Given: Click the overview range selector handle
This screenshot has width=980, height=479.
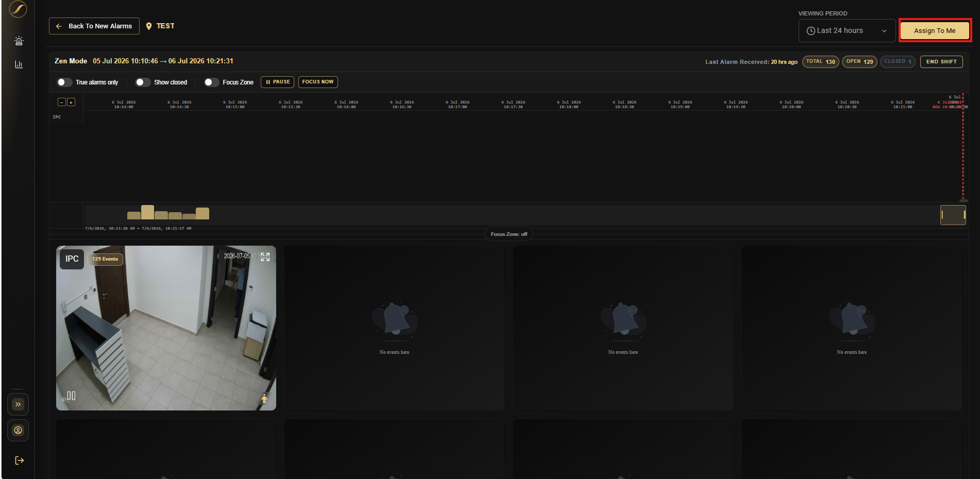Looking at the screenshot, I should pyautogui.click(x=953, y=215).
